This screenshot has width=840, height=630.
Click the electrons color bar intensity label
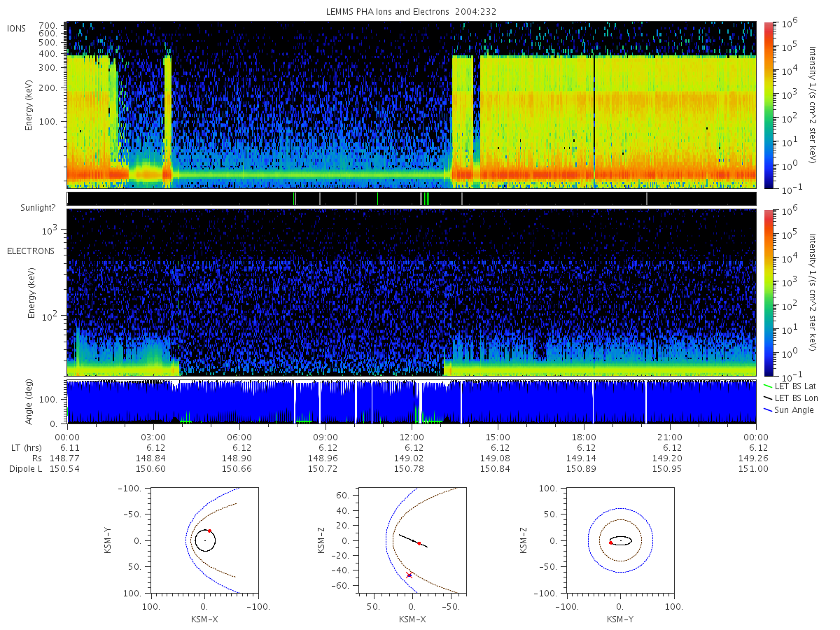pos(814,292)
